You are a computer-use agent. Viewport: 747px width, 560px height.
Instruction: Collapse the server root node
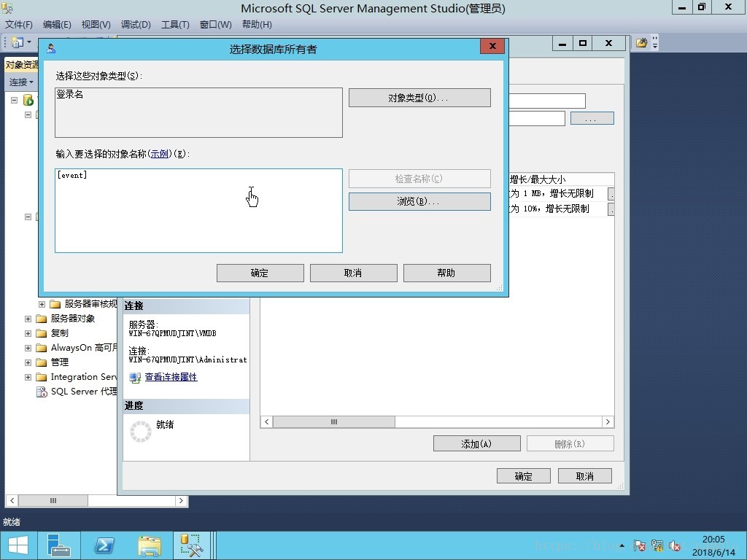[14, 100]
